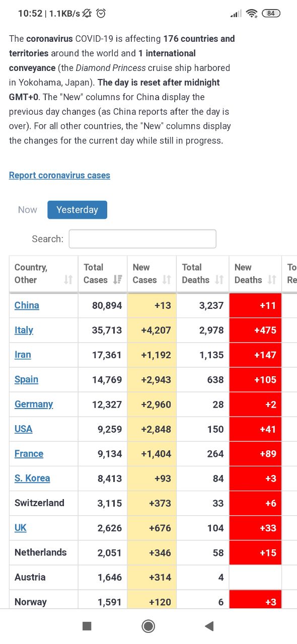Screen dimensions: 297x644
Task: Select Italy new cases +4,207
Action: (x=156, y=330)
